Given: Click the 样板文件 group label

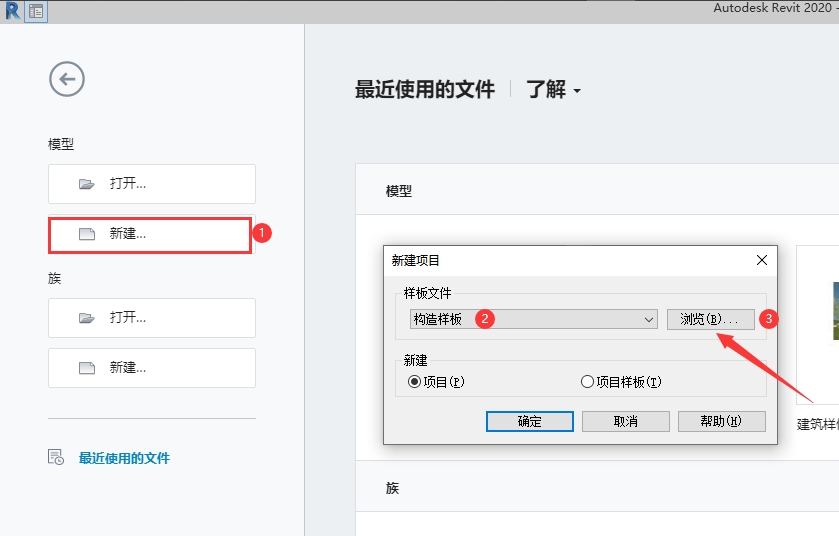Looking at the screenshot, I should click(x=427, y=293).
